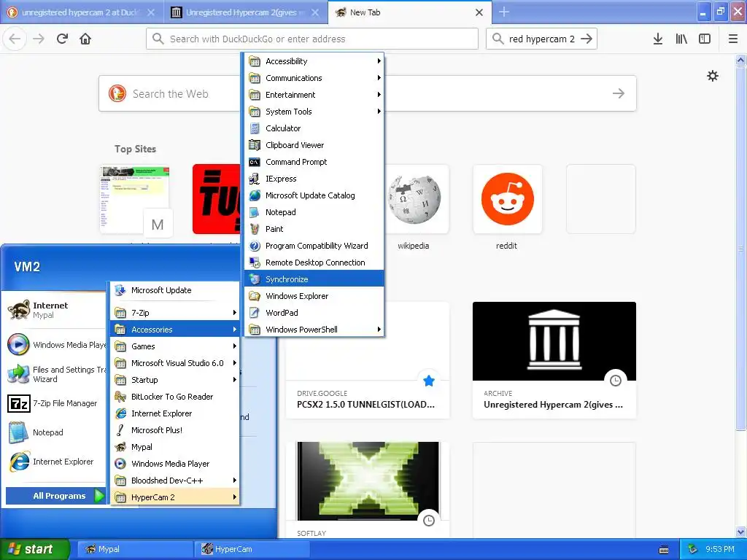Image resolution: width=747 pixels, height=560 pixels.
Task: Select Synchronize menu entry
Action: pos(314,279)
